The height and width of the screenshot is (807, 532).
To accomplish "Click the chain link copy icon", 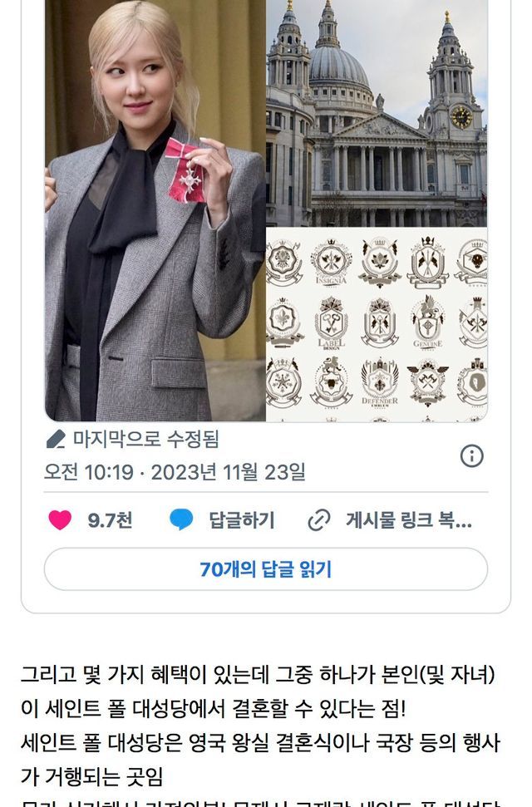I will [319, 519].
